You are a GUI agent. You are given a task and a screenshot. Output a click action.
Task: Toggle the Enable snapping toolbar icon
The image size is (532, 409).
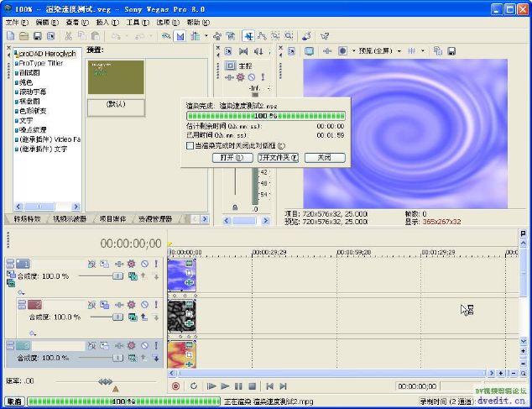click(x=166, y=36)
